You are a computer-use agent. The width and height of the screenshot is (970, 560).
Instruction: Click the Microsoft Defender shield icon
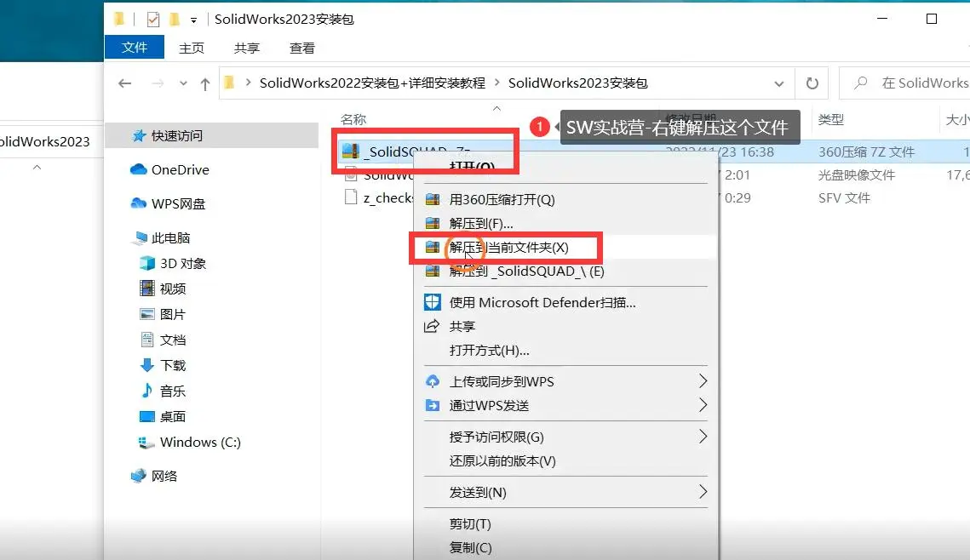click(x=432, y=302)
